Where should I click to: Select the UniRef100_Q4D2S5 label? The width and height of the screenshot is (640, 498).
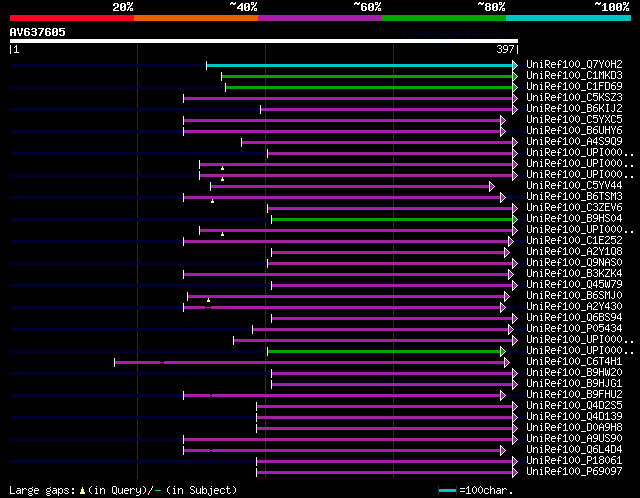click(x=574, y=406)
